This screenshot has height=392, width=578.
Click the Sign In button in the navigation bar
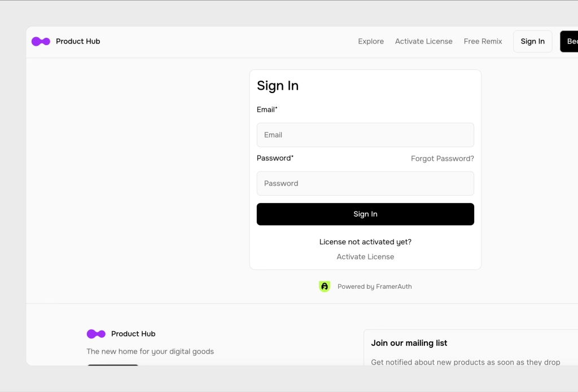click(x=532, y=41)
